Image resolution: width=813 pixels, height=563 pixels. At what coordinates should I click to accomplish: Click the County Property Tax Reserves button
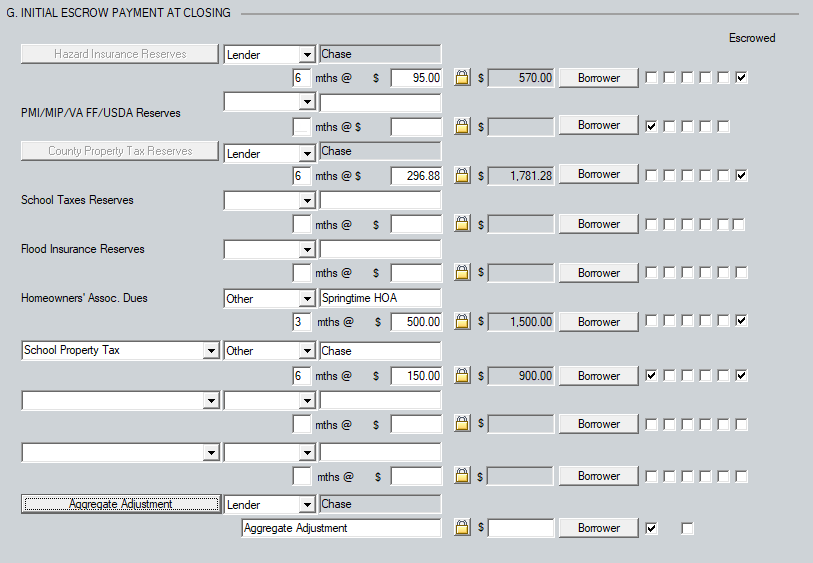click(120, 151)
